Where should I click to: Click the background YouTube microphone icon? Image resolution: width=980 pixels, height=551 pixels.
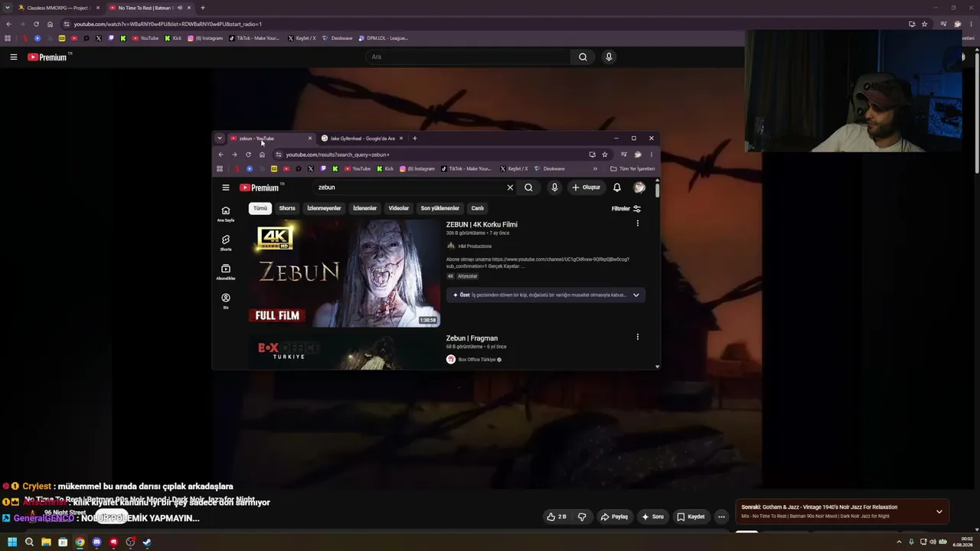click(609, 57)
